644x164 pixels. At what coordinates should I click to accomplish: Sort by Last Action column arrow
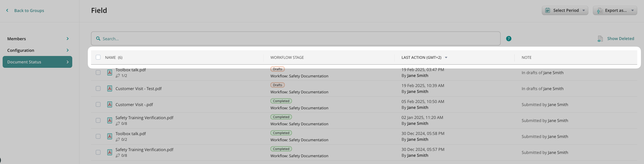tap(446, 58)
